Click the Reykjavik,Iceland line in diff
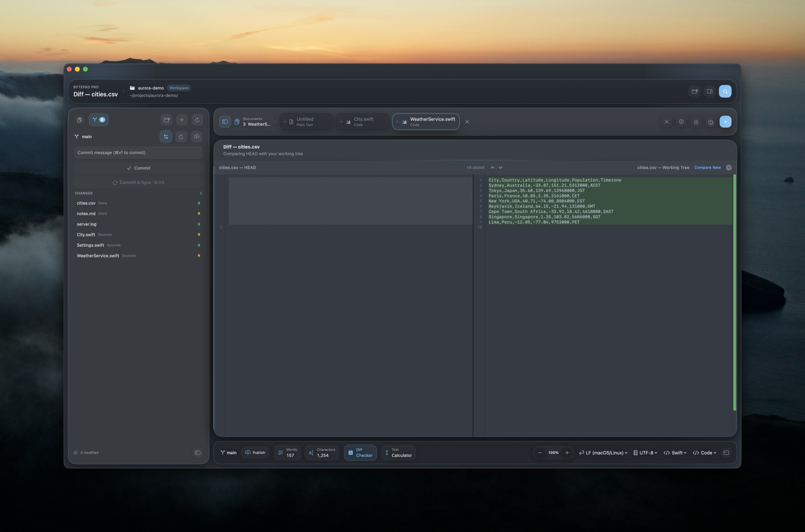This screenshot has width=805, height=532. [x=542, y=206]
